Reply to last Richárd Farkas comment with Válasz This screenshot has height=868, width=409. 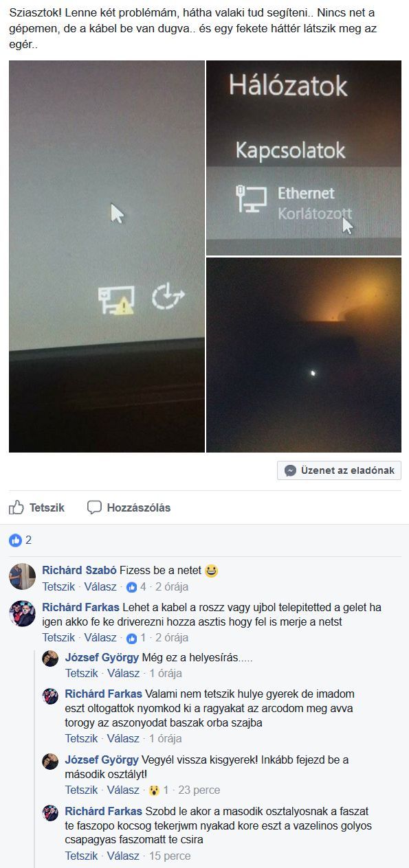(x=124, y=856)
